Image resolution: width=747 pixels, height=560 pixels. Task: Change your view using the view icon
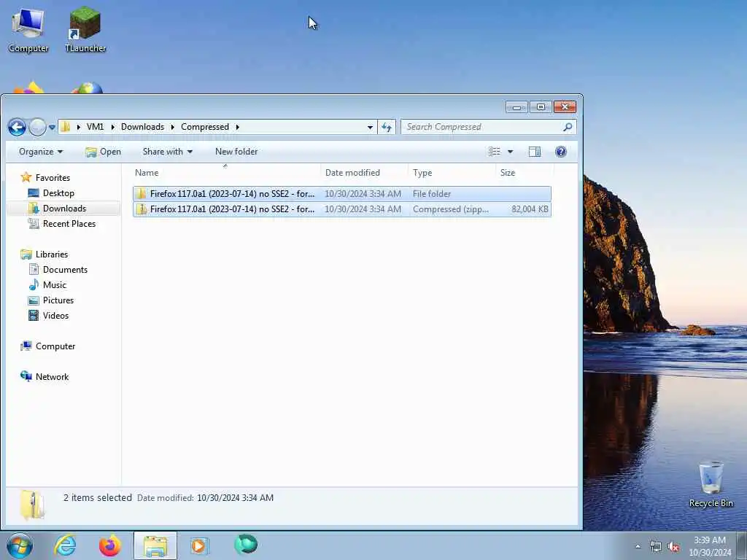(495, 152)
